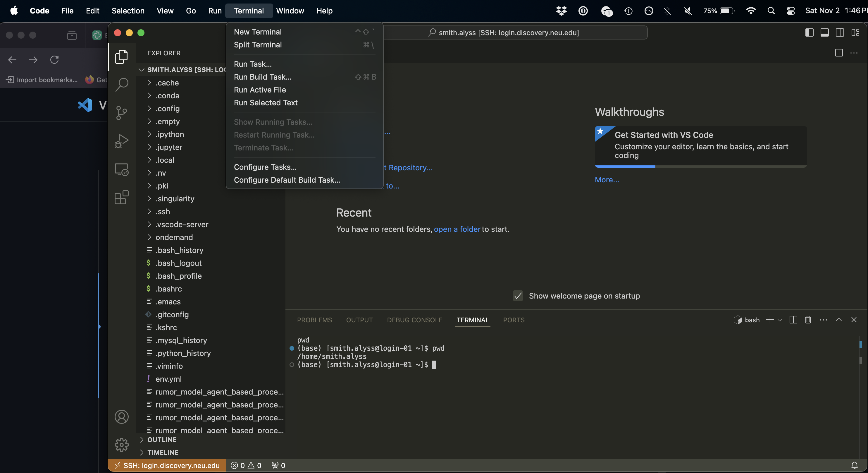Split the terminal panel

tap(793, 320)
